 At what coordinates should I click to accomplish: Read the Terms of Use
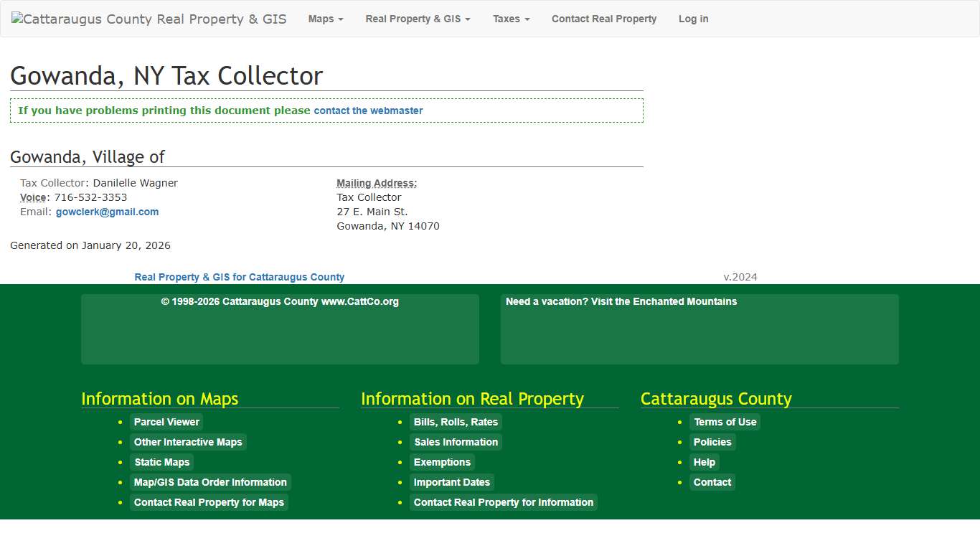(x=725, y=422)
